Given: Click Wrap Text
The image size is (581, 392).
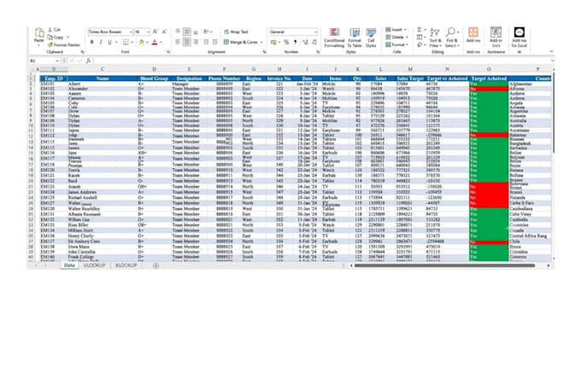Looking at the screenshot, I should (236, 32).
